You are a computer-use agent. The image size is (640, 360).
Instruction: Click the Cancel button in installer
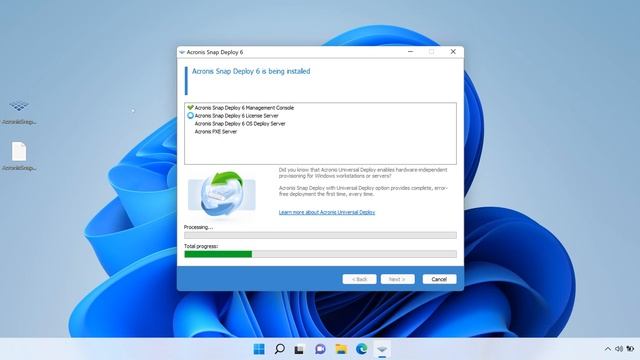tap(439, 279)
